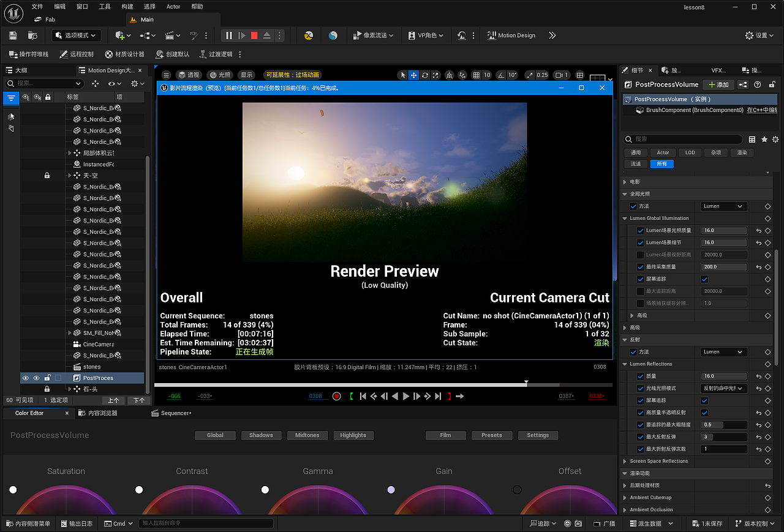This screenshot has height=532, width=784.
Task: Activate the rotate tool in viewport toolbar
Action: pos(424,75)
